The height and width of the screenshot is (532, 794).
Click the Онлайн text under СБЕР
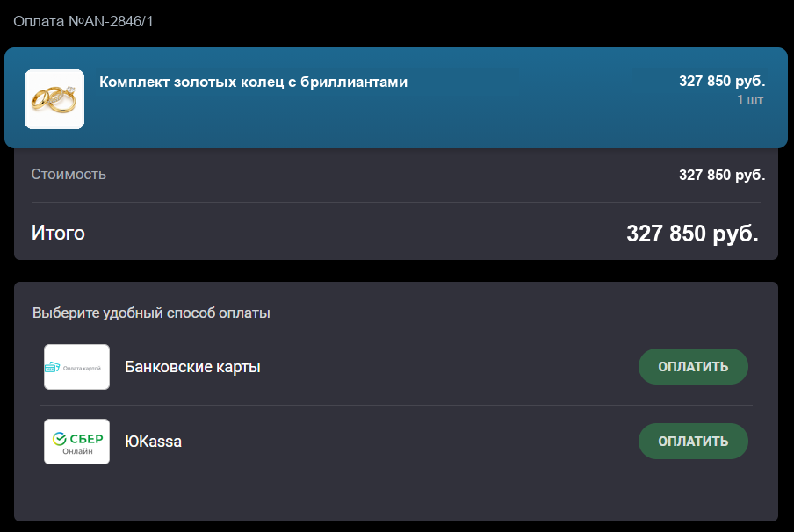77,451
